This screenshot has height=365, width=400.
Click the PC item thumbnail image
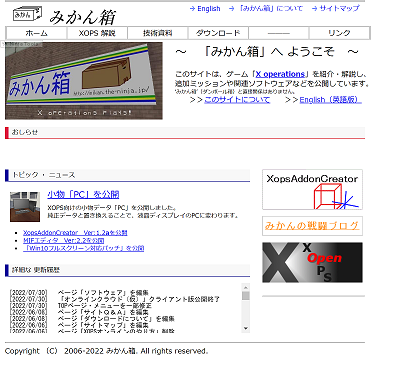(25, 207)
